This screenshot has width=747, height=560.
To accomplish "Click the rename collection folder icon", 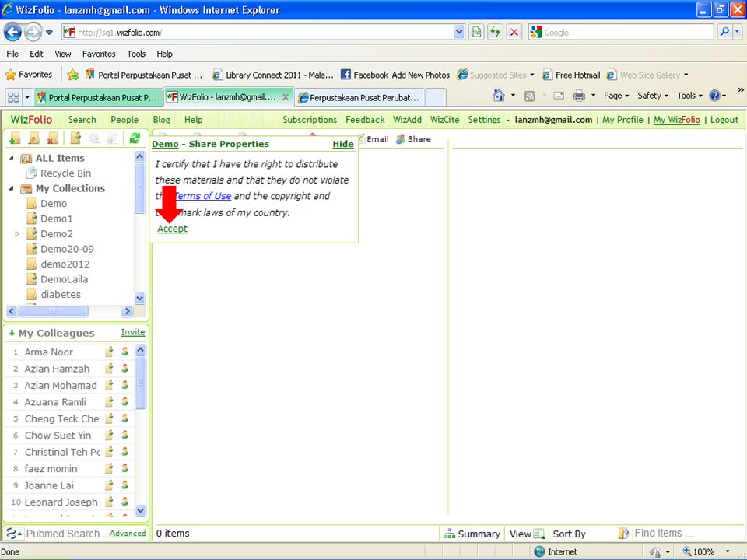I will click(x=33, y=138).
